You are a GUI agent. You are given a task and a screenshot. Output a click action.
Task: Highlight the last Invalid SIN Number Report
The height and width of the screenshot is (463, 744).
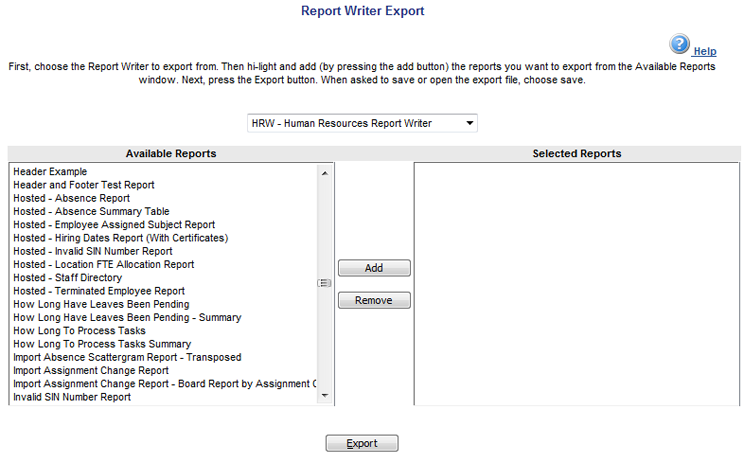[x=72, y=397]
